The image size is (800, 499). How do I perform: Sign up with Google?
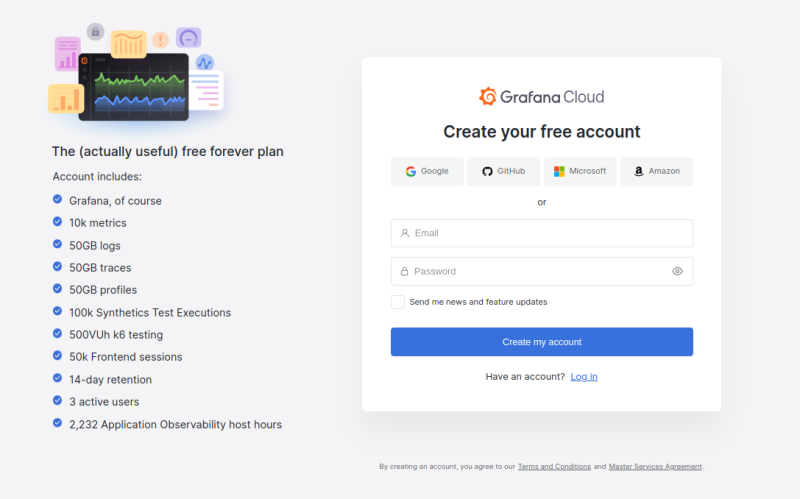point(427,171)
